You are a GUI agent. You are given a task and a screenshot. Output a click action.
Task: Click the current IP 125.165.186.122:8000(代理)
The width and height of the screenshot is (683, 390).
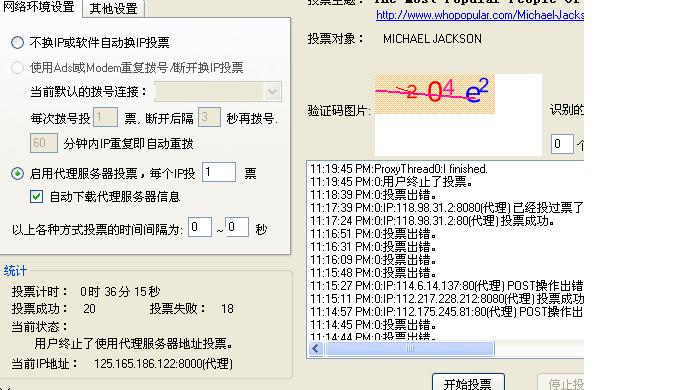[x=163, y=363]
